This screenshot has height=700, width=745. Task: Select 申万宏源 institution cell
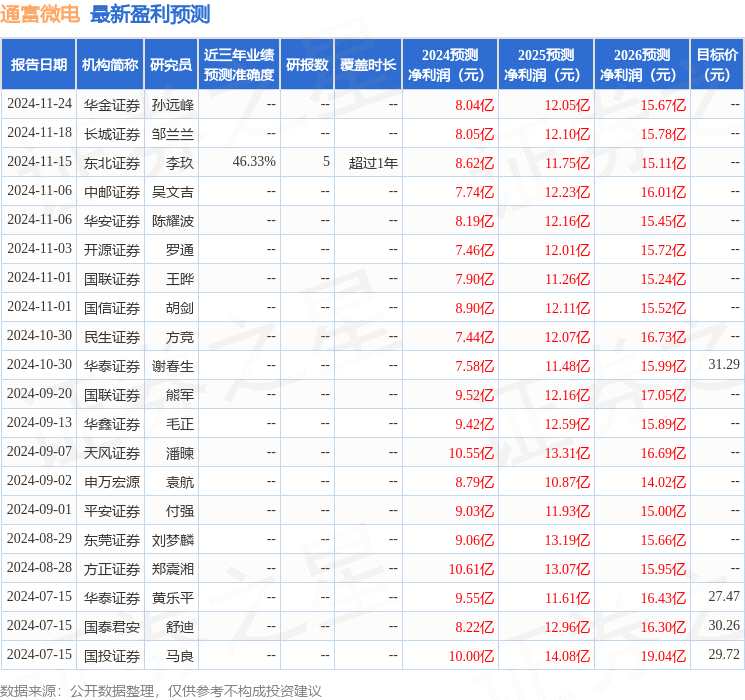112,482
